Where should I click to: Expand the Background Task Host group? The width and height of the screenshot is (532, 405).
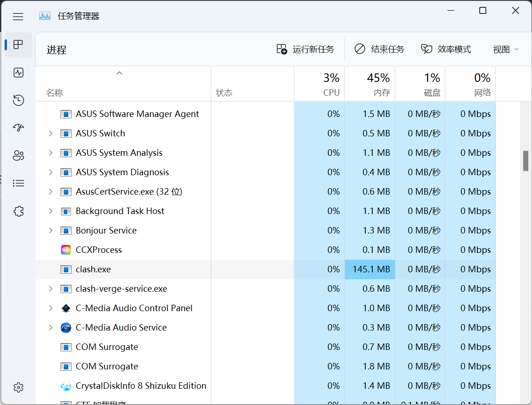pyautogui.click(x=50, y=211)
